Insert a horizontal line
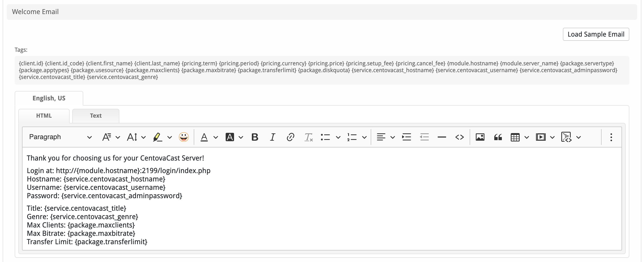This screenshot has height=262, width=644. click(x=442, y=137)
